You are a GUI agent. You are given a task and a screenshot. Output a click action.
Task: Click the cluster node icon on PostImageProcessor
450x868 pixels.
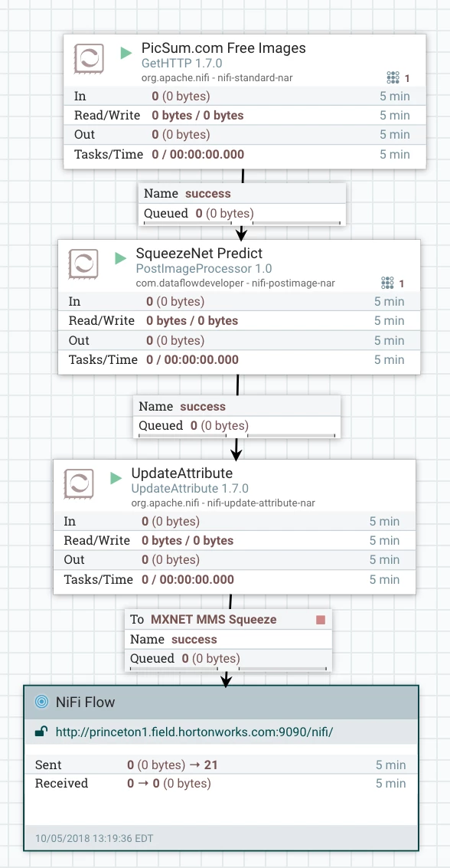point(387,283)
